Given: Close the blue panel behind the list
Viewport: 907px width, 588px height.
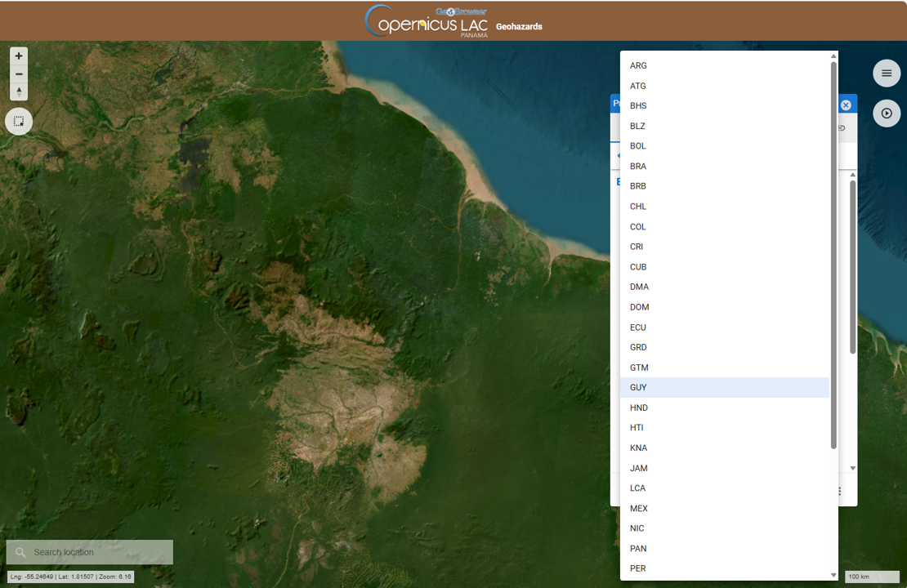Looking at the screenshot, I should [x=846, y=105].
